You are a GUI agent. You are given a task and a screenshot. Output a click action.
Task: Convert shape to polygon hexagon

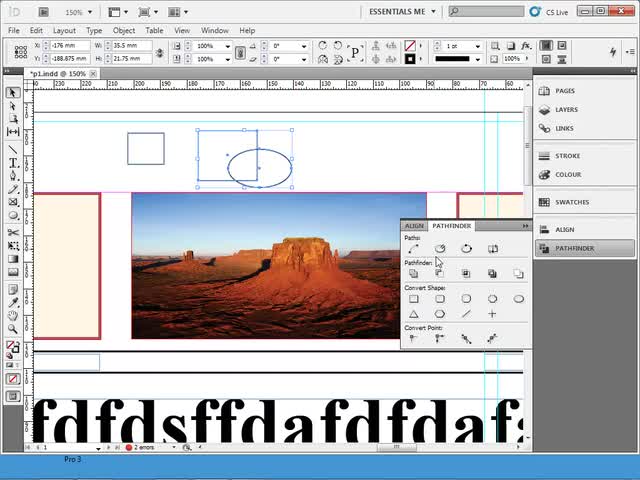[x=440, y=314]
